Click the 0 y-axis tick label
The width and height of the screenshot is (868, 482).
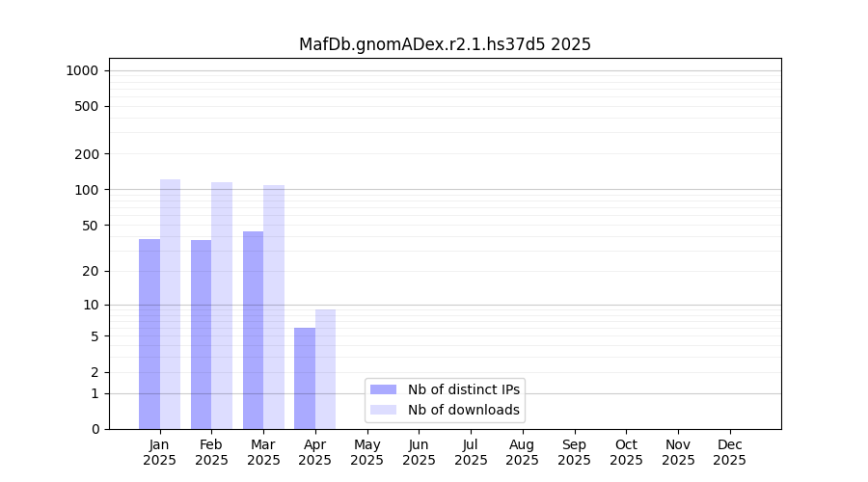95,429
